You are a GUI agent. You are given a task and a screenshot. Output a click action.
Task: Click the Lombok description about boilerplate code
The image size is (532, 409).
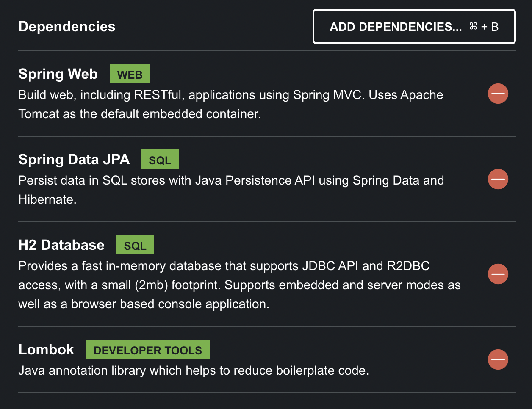194,370
